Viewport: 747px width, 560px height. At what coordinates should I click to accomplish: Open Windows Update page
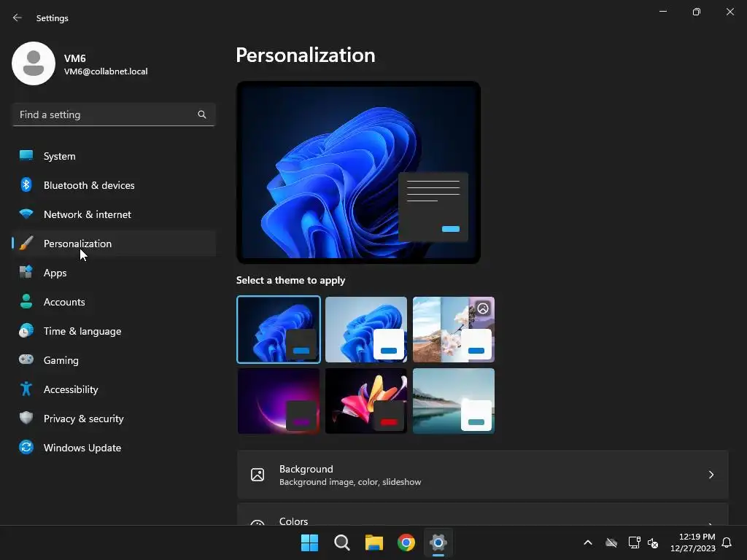click(x=114, y=448)
